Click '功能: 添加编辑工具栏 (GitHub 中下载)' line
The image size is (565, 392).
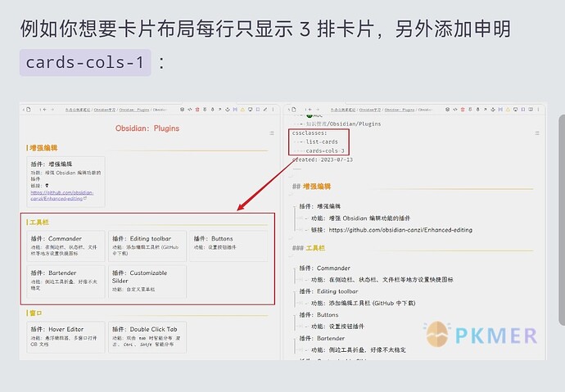364,303
